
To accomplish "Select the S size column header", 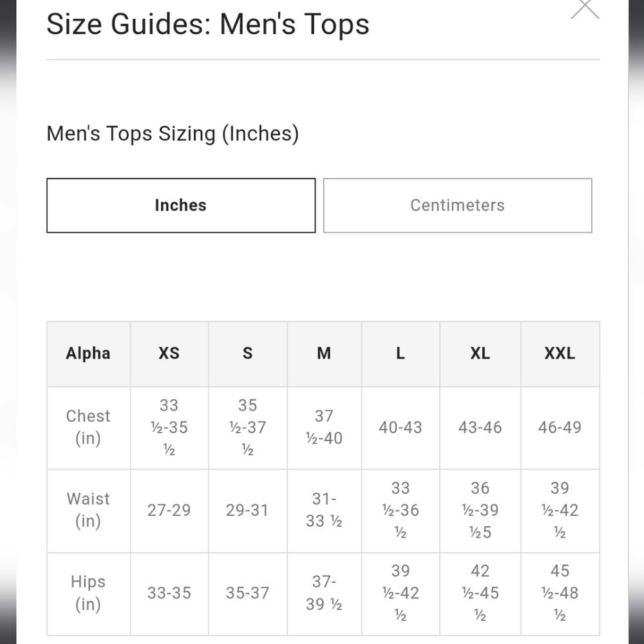I will (248, 354).
